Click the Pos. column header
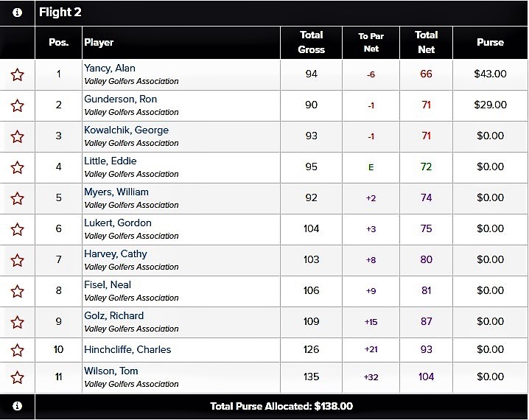Image resolution: width=529 pixels, height=420 pixels. (58, 42)
